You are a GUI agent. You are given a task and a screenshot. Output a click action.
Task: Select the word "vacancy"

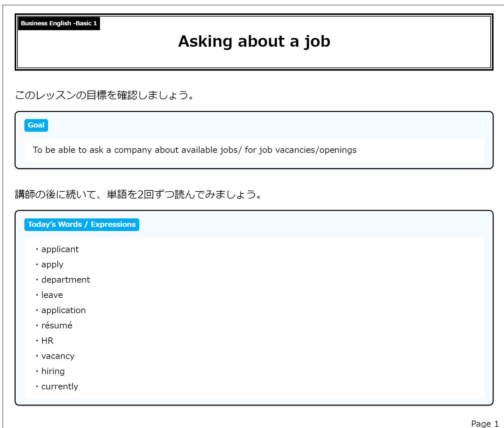click(x=58, y=356)
